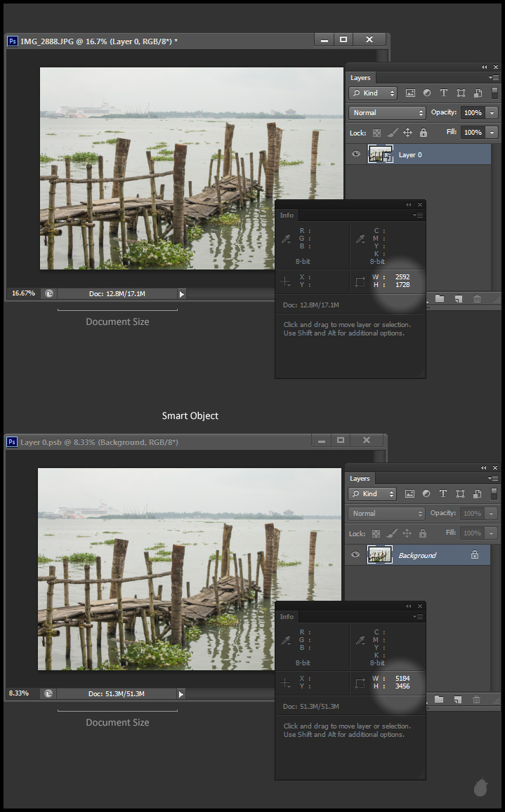This screenshot has height=812, width=505.
Task: Open the Normal blend mode dropdown above Layer 0
Action: (x=388, y=113)
